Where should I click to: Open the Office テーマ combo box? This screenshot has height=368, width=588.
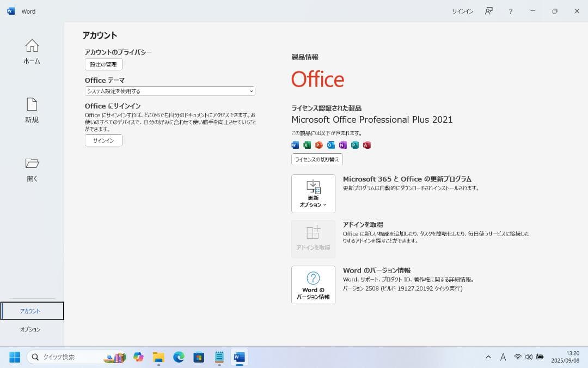coord(169,91)
